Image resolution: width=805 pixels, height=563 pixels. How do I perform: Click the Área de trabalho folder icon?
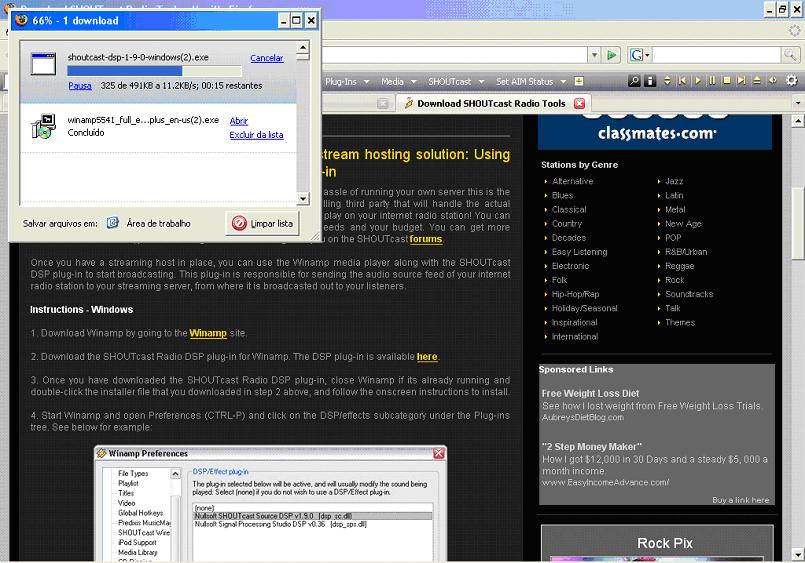[x=113, y=223]
